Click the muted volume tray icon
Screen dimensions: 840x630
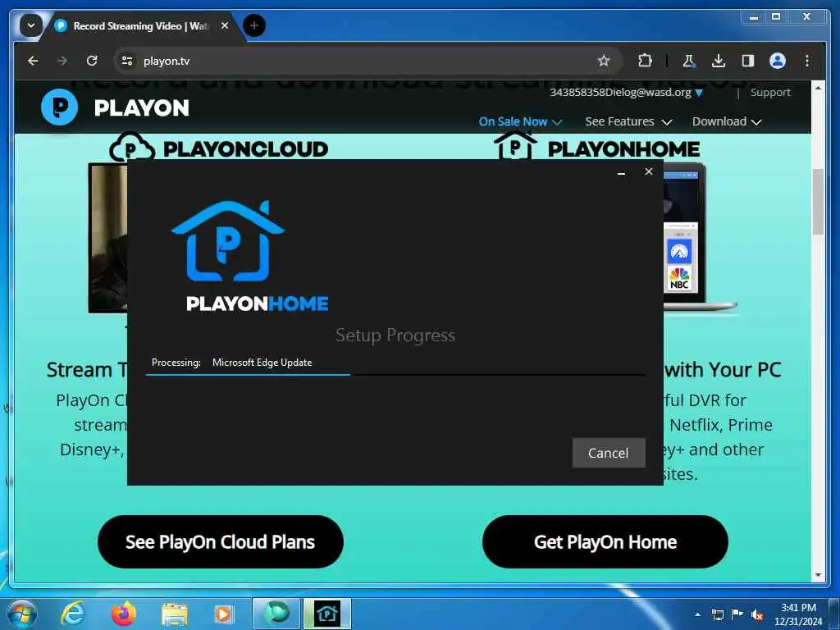757,615
